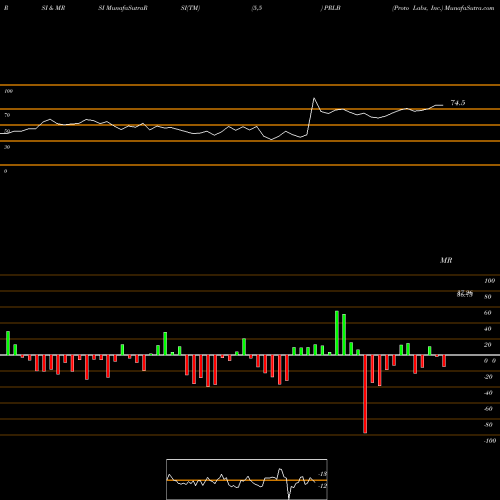The image size is (500, 500).
Task: Click the 50 label on RSI axis
Action: pos(7,131)
